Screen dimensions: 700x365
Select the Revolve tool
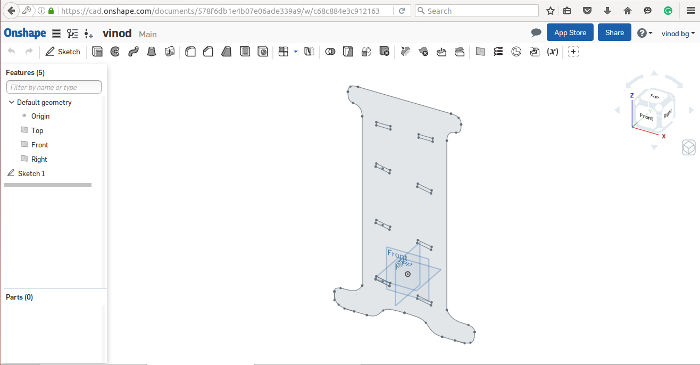tap(115, 52)
